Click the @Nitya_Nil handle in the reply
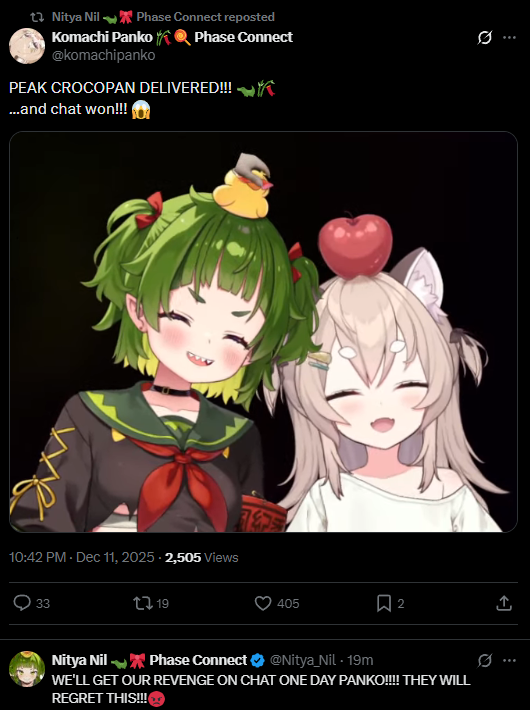Image resolution: width=530 pixels, height=710 pixels. [303, 660]
